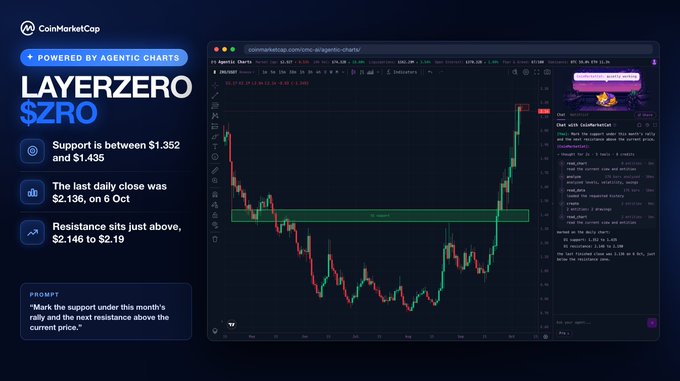680x381 pixels.
Task: Switch chart to 15m timeframe
Action: [x=282, y=72]
